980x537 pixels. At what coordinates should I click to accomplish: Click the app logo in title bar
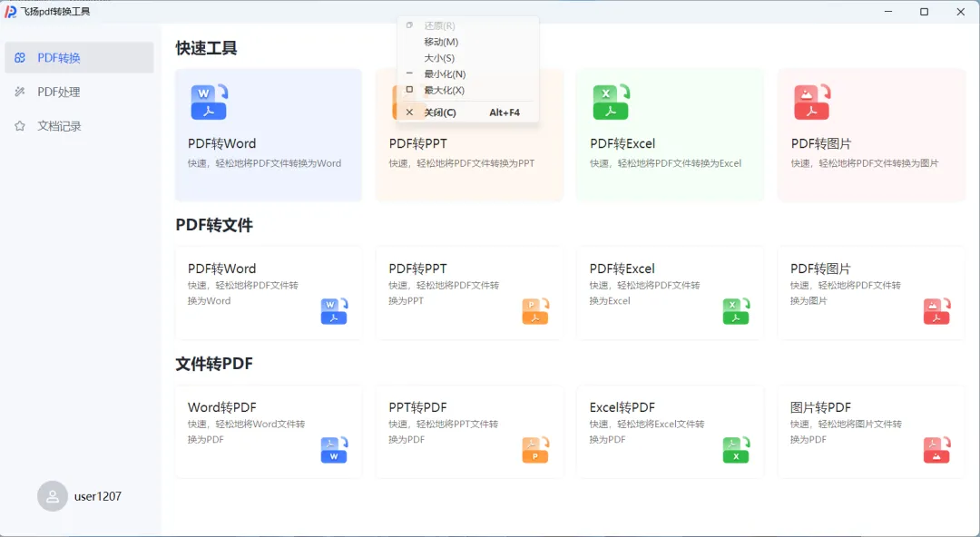(x=11, y=12)
